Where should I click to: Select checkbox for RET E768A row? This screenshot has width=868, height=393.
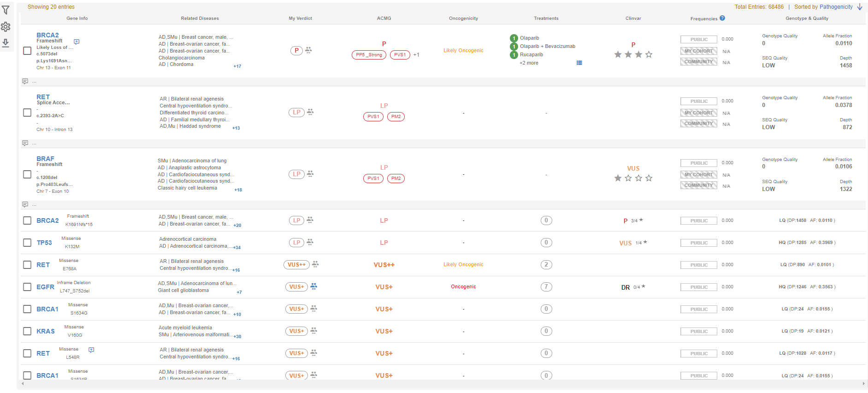[x=27, y=265]
